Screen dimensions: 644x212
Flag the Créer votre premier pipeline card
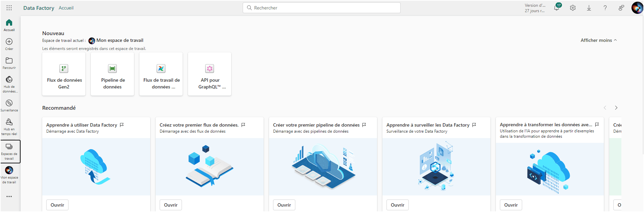click(364, 125)
